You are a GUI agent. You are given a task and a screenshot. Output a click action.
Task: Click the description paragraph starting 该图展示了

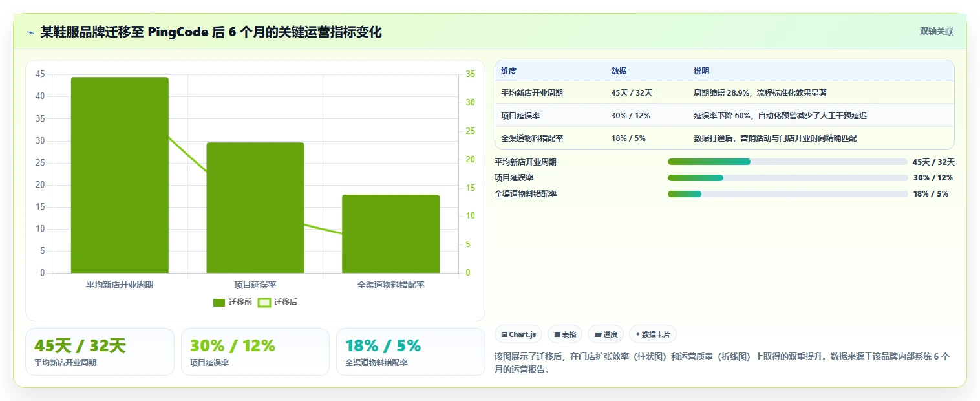coord(722,363)
